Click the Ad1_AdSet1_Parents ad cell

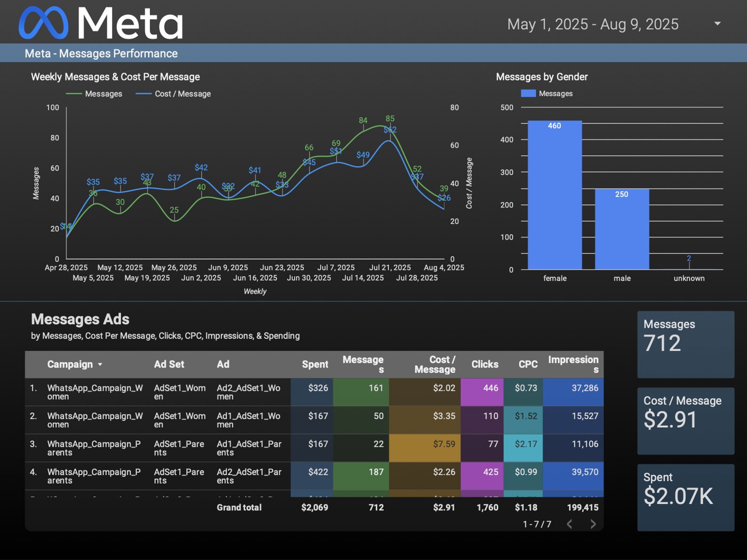tap(249, 449)
